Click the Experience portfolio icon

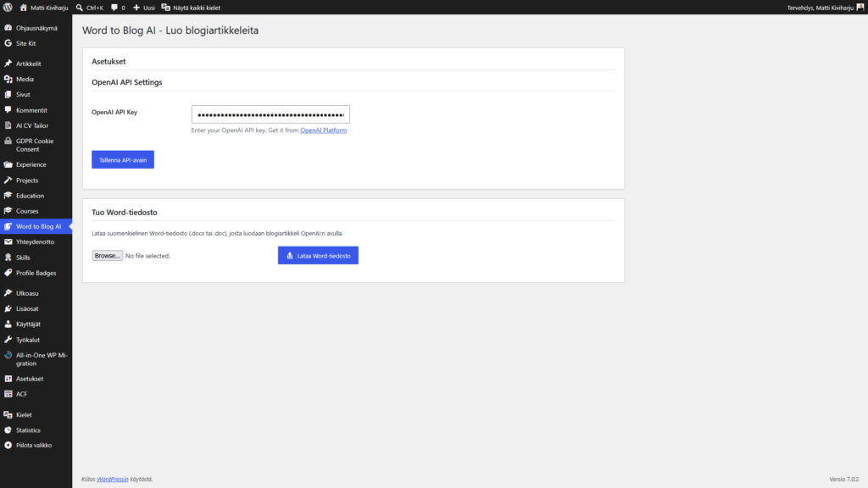[8, 164]
